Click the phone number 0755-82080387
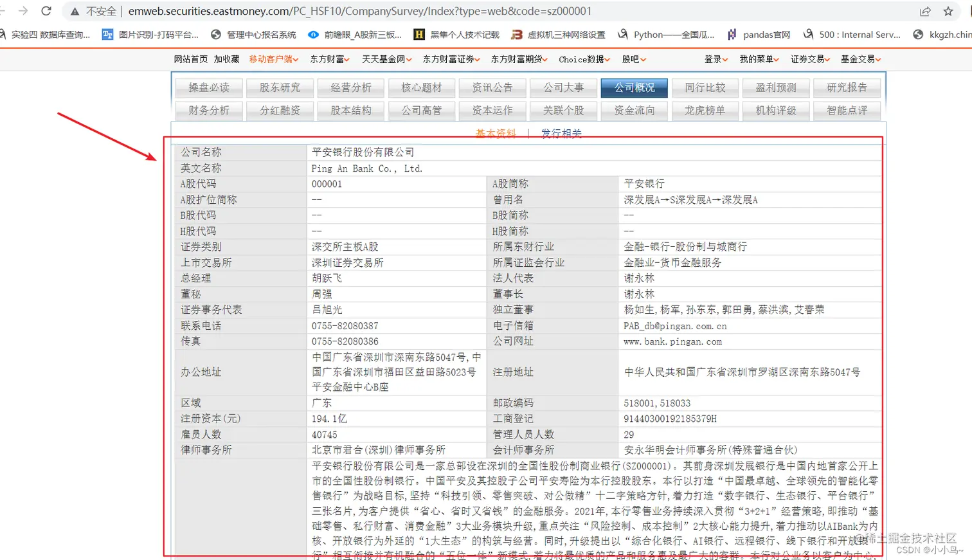 click(345, 326)
